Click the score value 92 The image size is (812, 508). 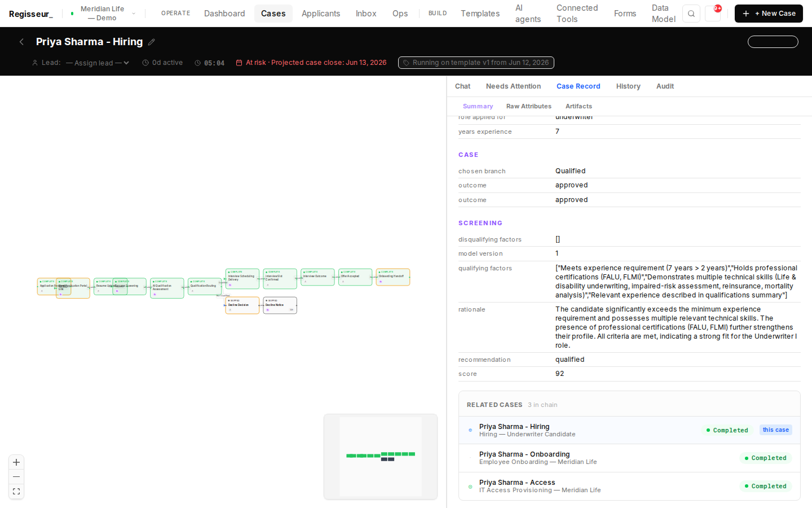[559, 374]
